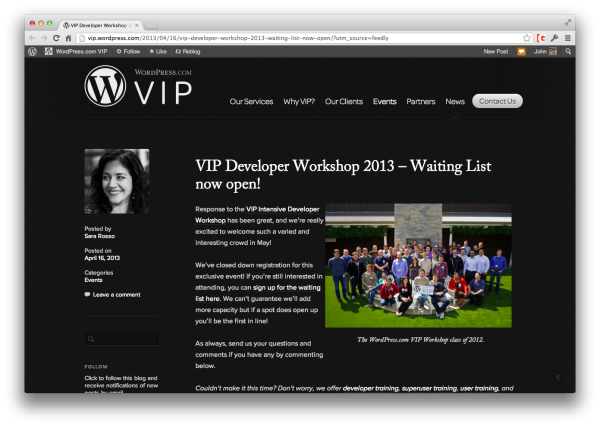Open the user training link

coord(479,388)
